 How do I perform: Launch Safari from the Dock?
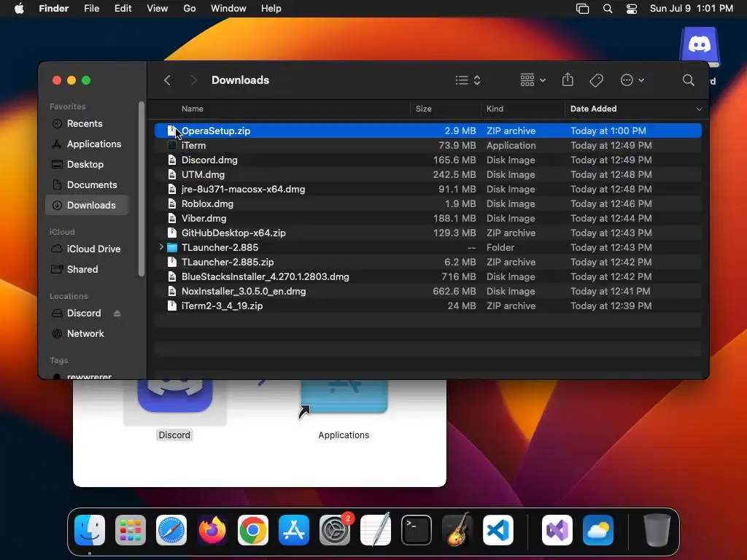pos(171,530)
